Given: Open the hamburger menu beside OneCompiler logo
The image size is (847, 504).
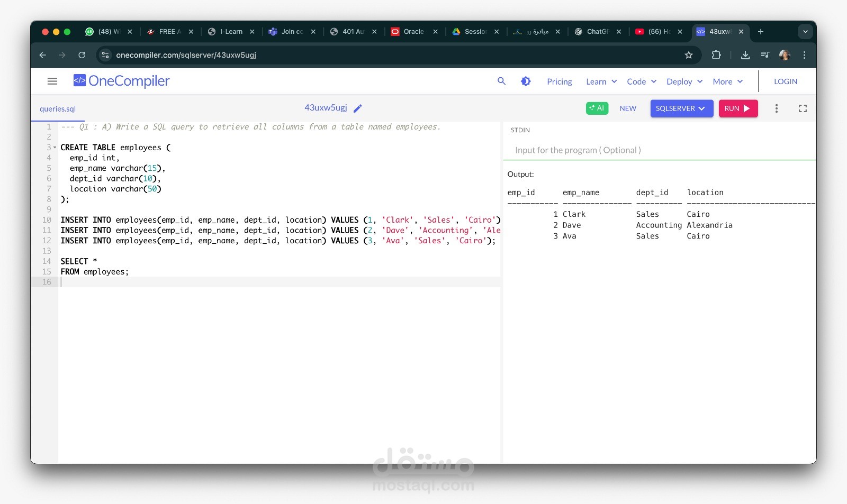Looking at the screenshot, I should pyautogui.click(x=52, y=81).
